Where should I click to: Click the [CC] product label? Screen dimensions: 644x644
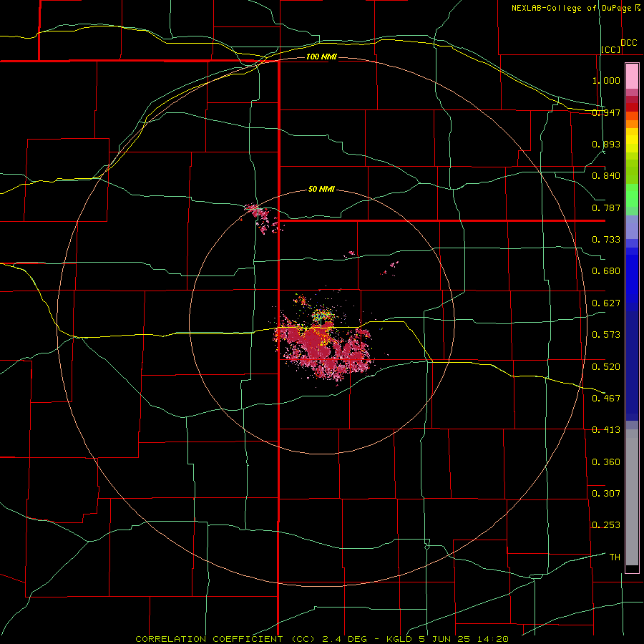click(611, 49)
